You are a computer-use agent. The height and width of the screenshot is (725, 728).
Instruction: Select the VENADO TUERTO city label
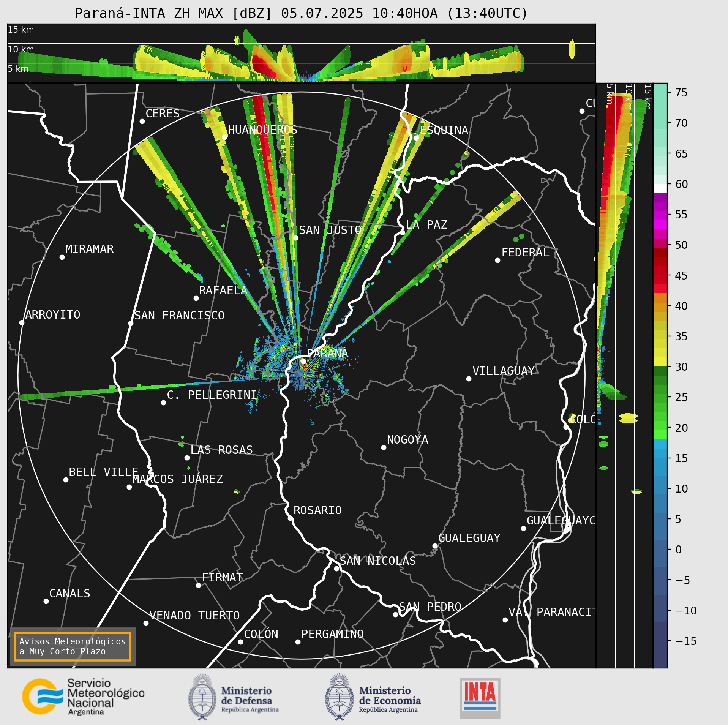point(195,615)
